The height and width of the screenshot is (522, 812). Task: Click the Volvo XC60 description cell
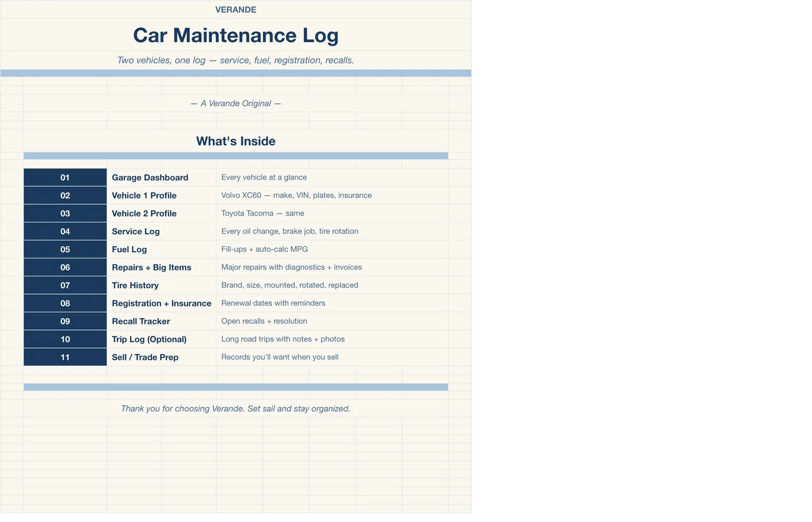pyautogui.click(x=332, y=195)
